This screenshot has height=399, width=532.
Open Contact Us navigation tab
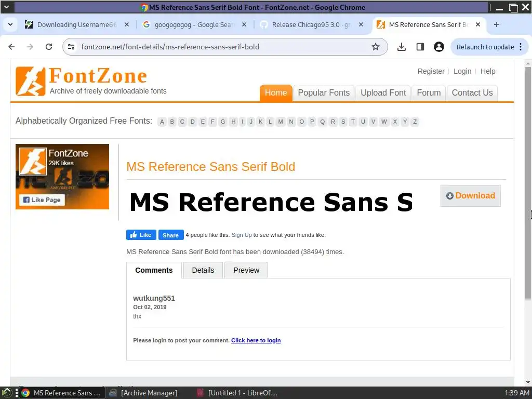tap(472, 93)
